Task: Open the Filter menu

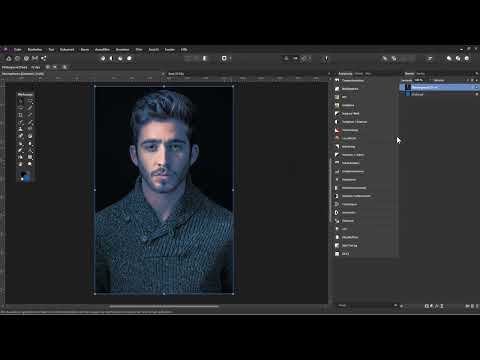Action: pos(139,50)
